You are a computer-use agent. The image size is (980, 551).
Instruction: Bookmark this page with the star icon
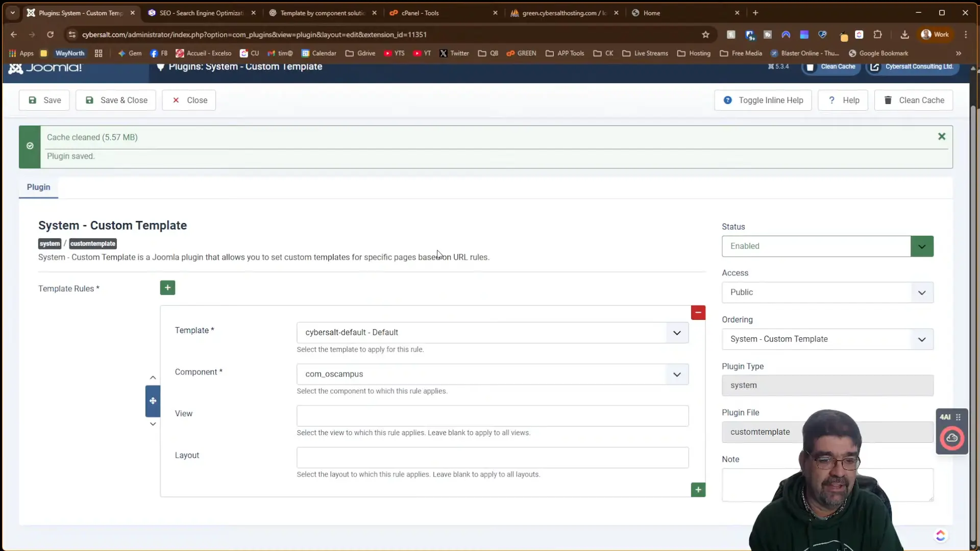click(705, 35)
